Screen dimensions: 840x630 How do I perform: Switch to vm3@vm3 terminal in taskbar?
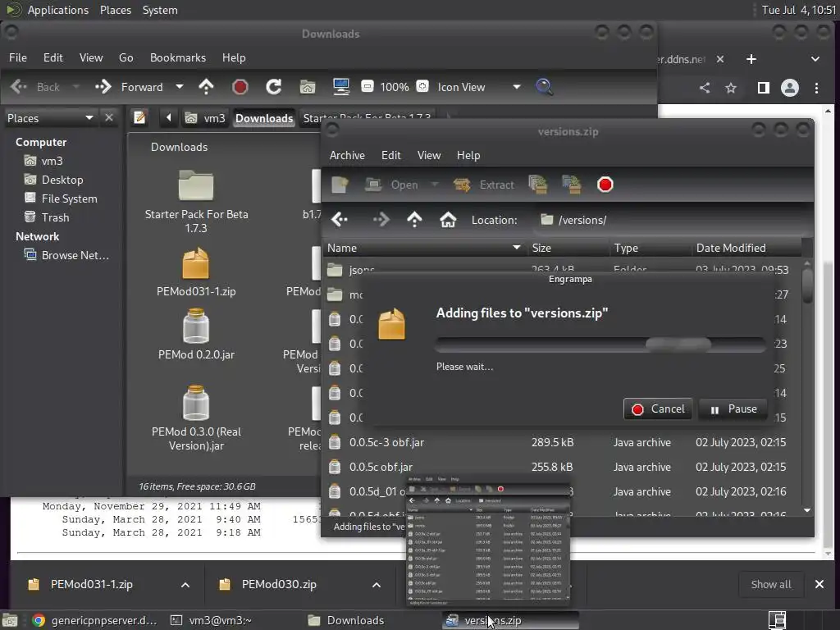[x=211, y=620]
